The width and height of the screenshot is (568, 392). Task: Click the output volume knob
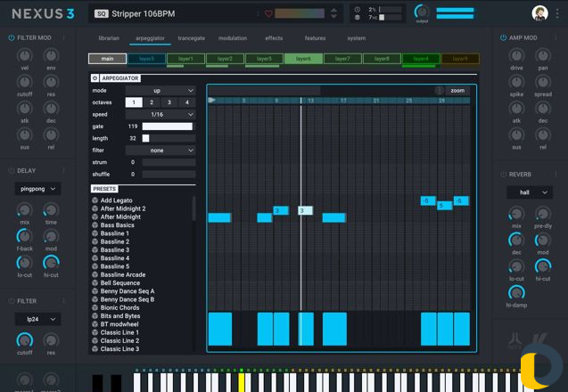422,12
